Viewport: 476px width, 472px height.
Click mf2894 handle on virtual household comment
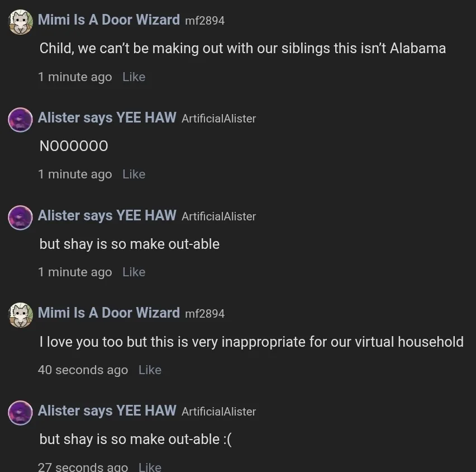(x=205, y=314)
